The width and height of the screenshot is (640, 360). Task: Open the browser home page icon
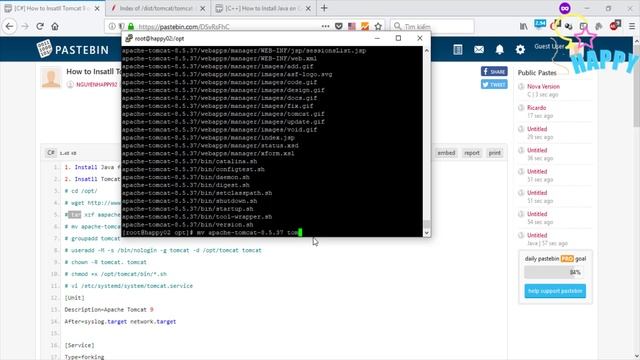pyautogui.click(x=55, y=27)
